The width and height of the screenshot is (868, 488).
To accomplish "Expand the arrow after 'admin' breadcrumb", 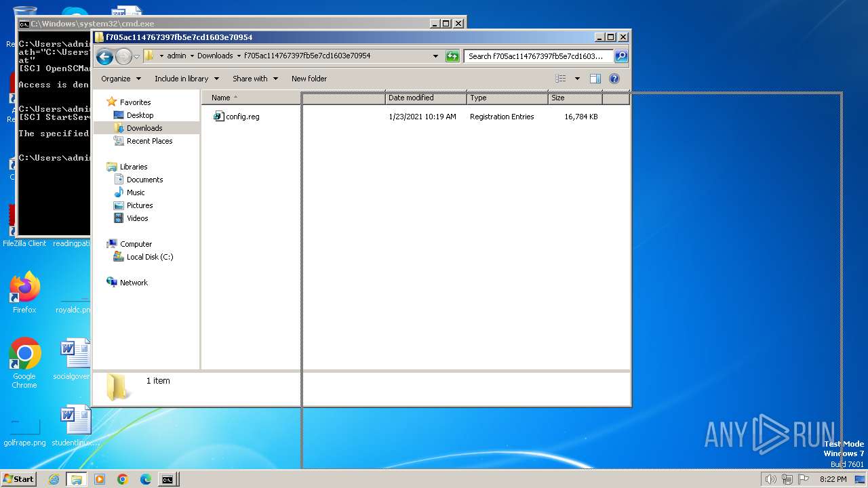I will [x=191, y=56].
